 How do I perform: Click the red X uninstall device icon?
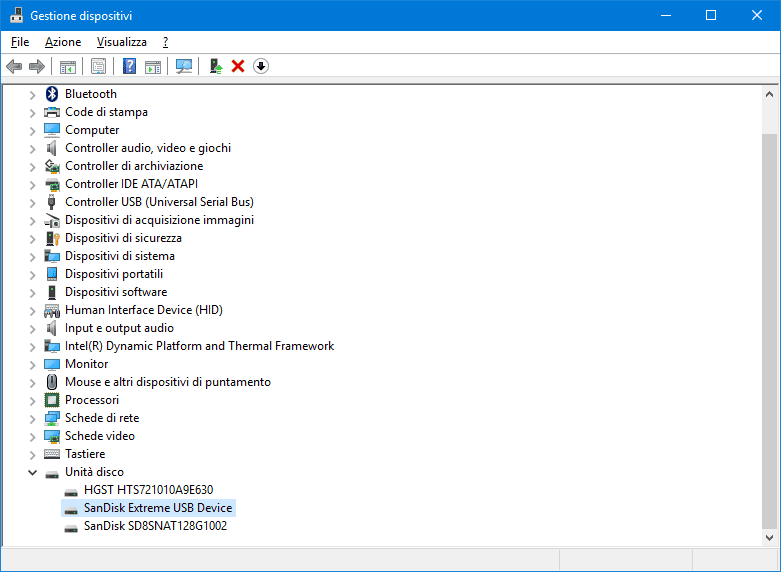[238, 66]
